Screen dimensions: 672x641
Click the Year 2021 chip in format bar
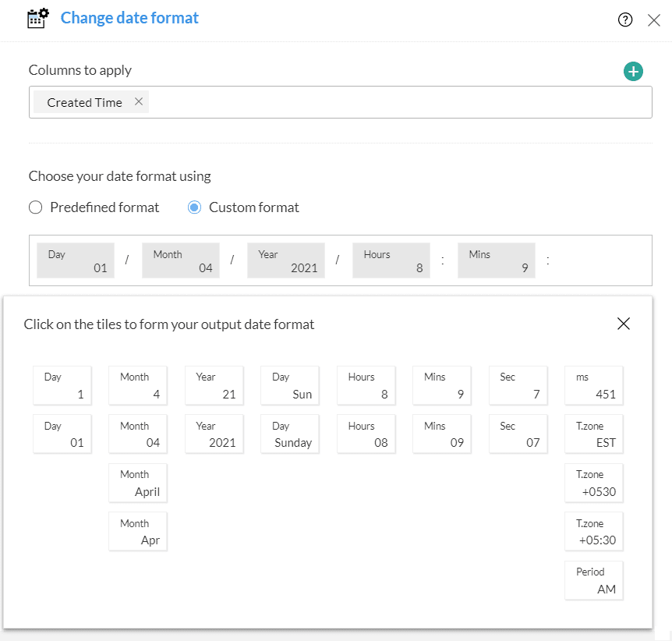point(286,260)
